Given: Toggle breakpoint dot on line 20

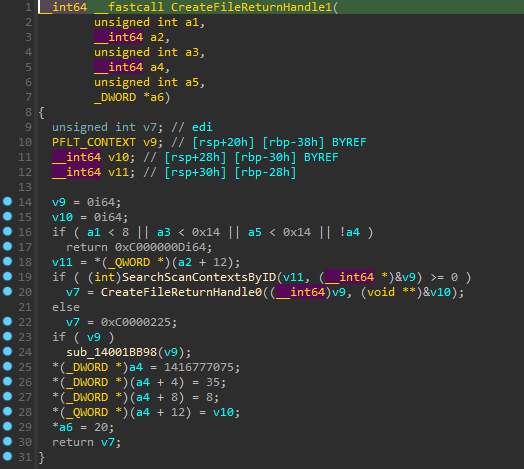Looking at the screenshot, I should click(x=7, y=291).
